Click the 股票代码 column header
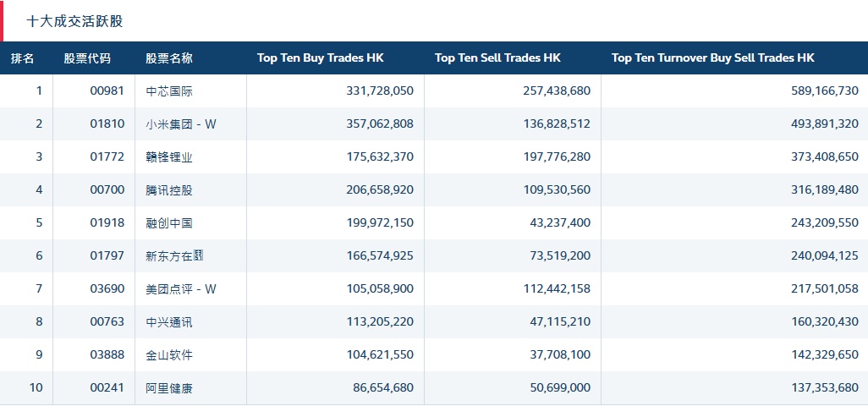 [87, 58]
